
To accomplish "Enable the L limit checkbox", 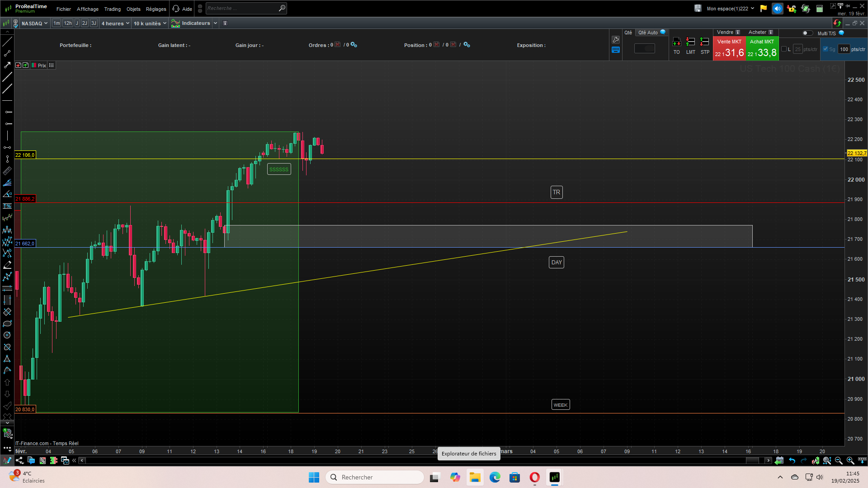I will tap(784, 49).
